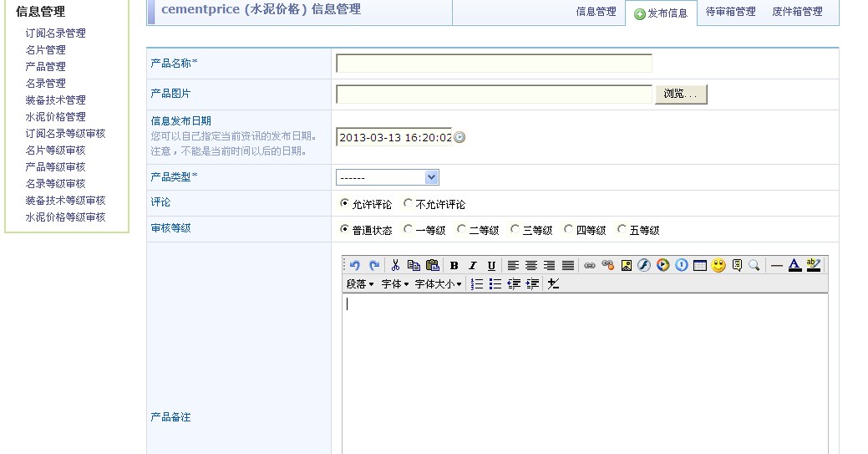Open the smiley emoticon picker
Viewport: 868px width, 454px height.
point(718,265)
